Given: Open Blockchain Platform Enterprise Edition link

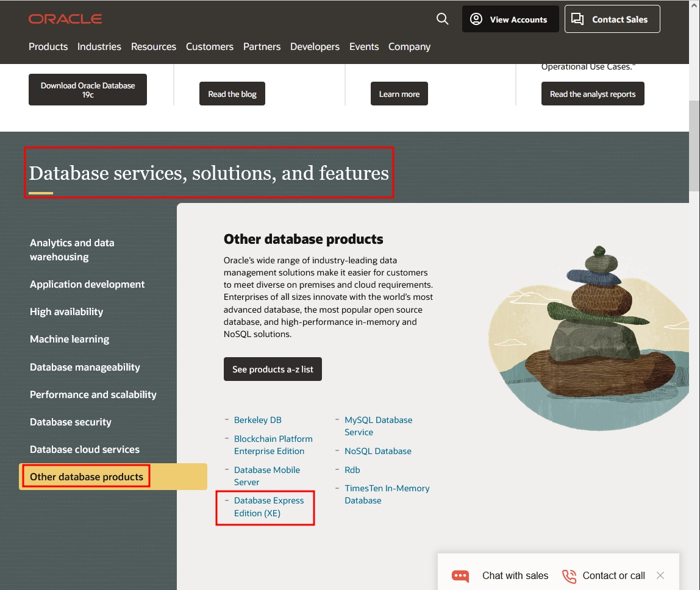Looking at the screenshot, I should (273, 445).
